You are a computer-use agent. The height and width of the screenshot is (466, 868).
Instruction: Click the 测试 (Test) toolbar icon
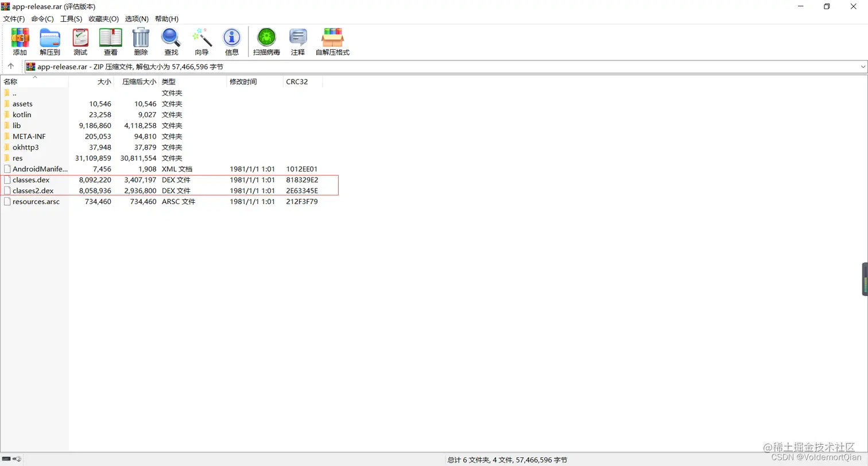click(x=80, y=38)
